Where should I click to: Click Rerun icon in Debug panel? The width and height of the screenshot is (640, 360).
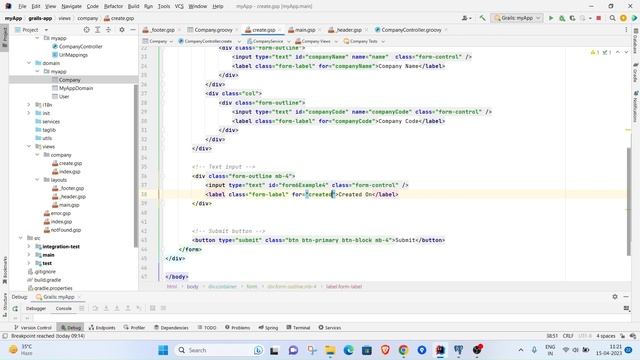click(x=16, y=309)
